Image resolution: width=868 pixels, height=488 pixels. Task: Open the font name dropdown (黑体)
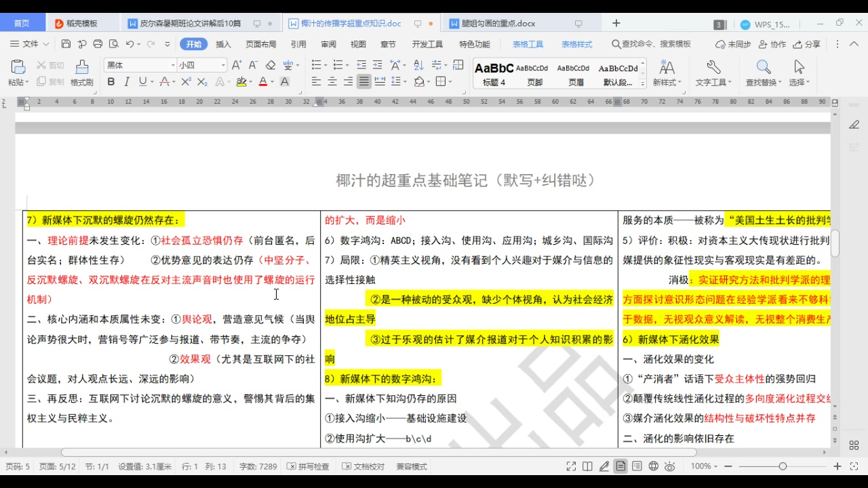(x=172, y=65)
